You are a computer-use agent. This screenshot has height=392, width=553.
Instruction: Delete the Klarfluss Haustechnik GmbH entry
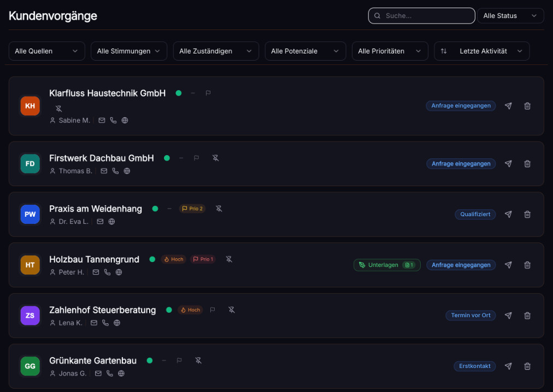pyautogui.click(x=527, y=106)
